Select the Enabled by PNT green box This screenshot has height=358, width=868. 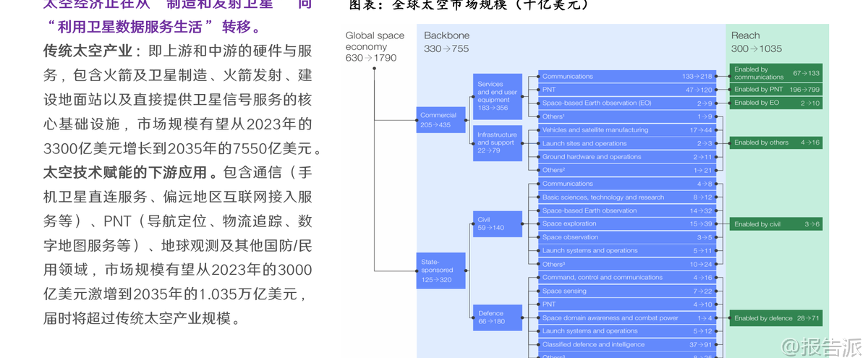point(777,90)
